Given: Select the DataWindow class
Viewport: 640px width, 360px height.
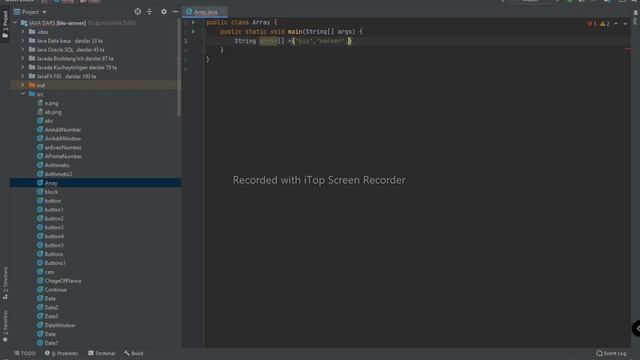Looking at the screenshot, I should [56, 325].
